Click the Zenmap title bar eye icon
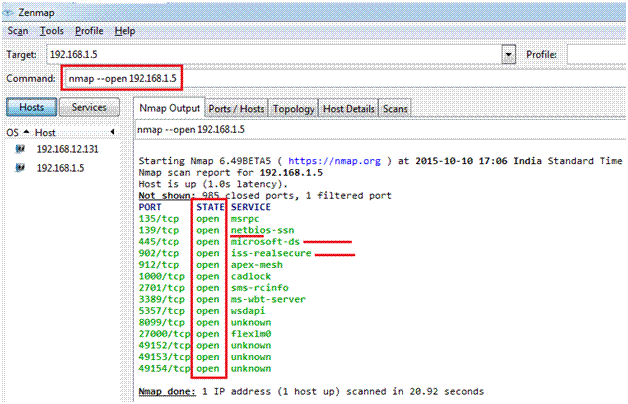 (8, 12)
